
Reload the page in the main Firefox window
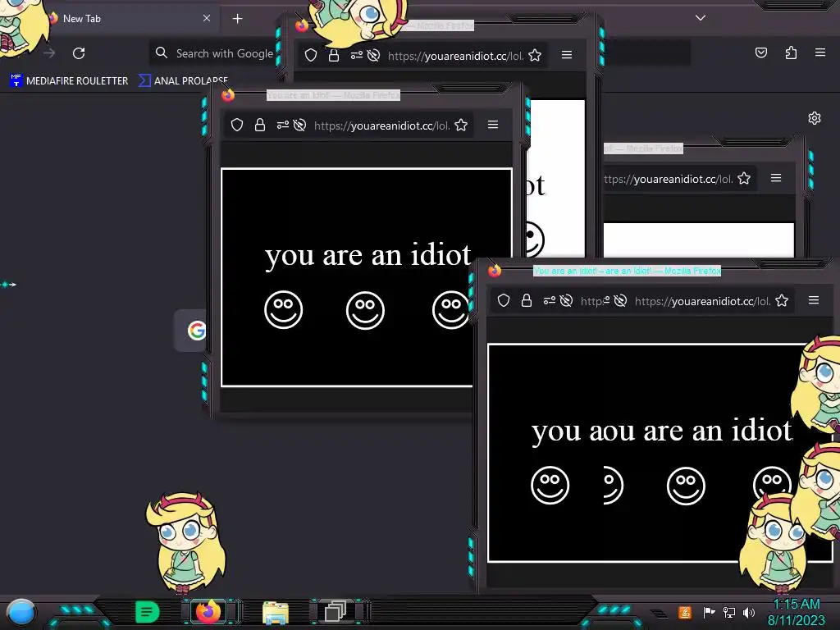pyautogui.click(x=79, y=53)
